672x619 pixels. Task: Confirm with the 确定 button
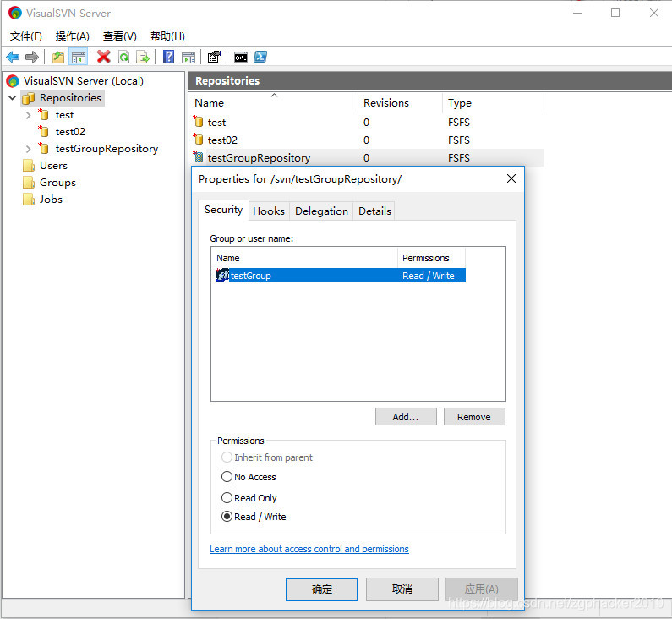322,589
